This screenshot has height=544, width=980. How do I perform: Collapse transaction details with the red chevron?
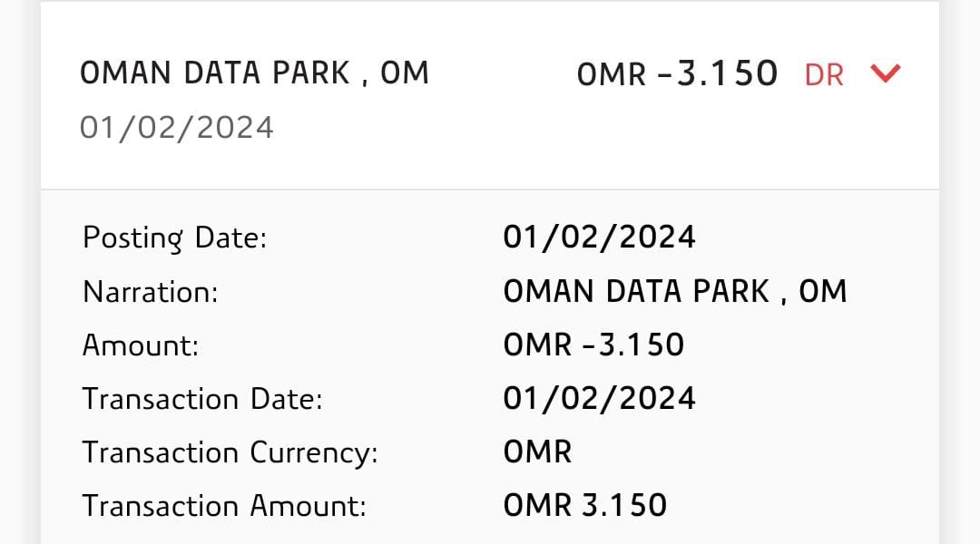click(x=885, y=73)
